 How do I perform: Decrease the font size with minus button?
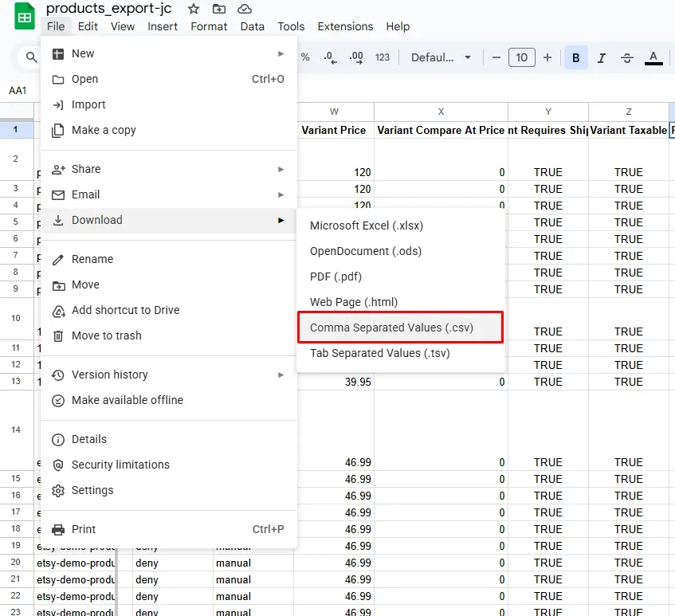click(x=496, y=57)
